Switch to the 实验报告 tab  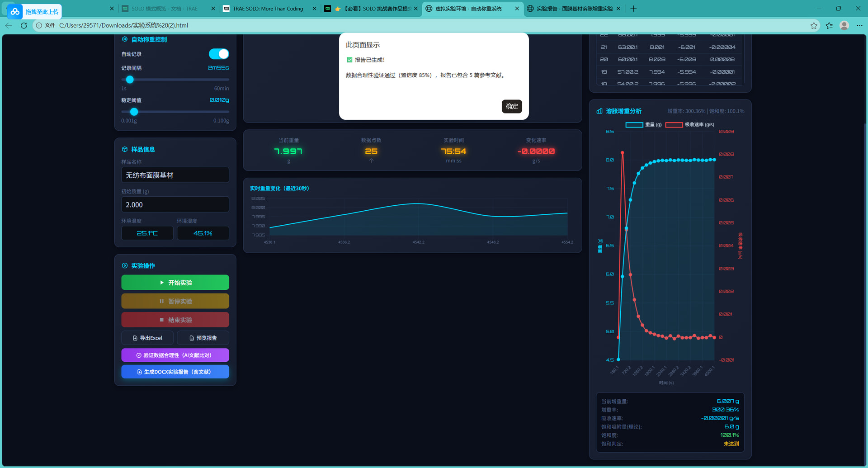(574, 9)
